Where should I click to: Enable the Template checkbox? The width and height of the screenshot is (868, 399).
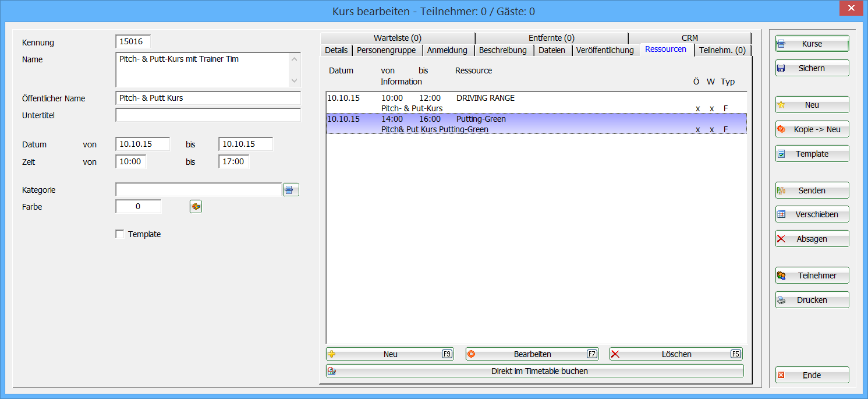(121, 234)
